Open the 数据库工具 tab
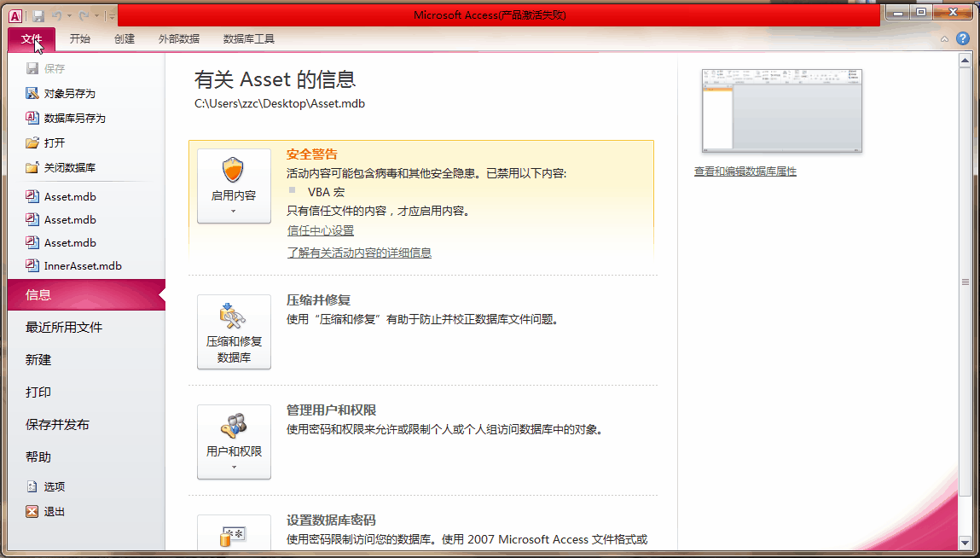The image size is (980, 558). coord(249,38)
